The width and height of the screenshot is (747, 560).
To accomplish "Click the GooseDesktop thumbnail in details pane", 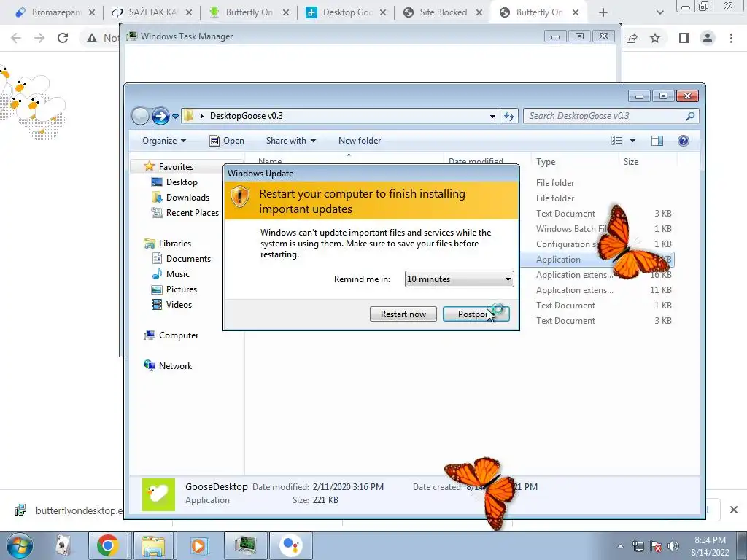I will tap(158, 494).
